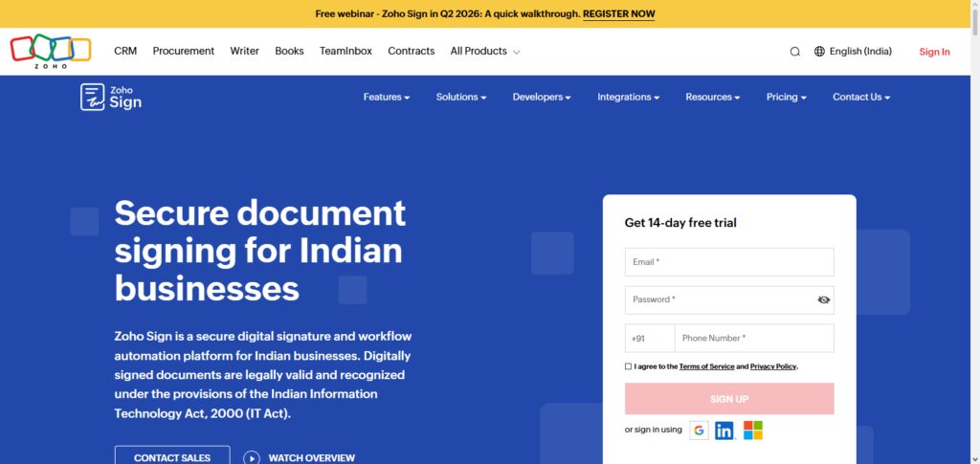Open the Privacy Policy link
The width and height of the screenshot is (980, 464).
[773, 366]
